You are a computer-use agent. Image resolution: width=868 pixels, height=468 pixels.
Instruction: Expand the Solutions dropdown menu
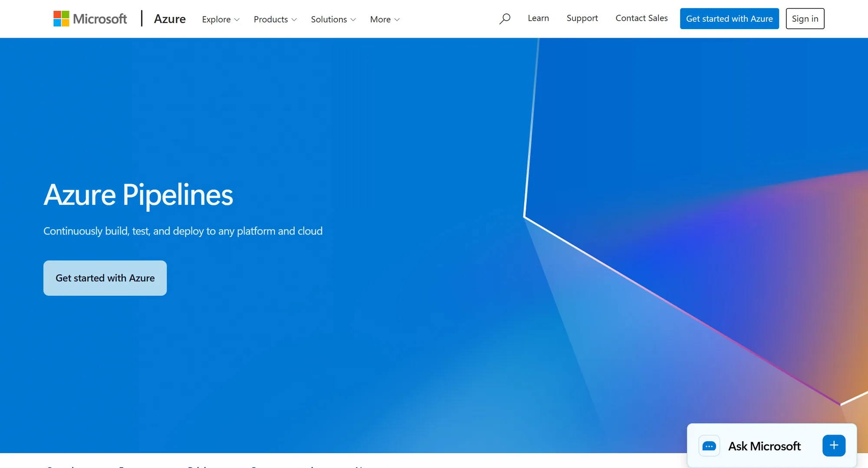point(333,20)
